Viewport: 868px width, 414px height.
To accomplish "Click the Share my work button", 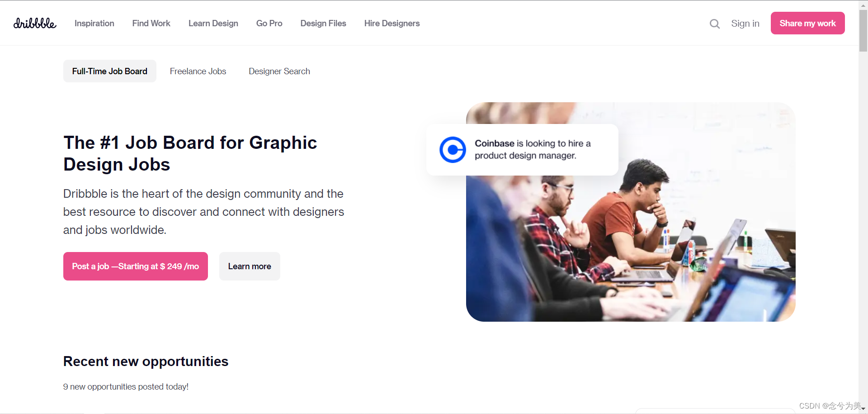I will 807,23.
